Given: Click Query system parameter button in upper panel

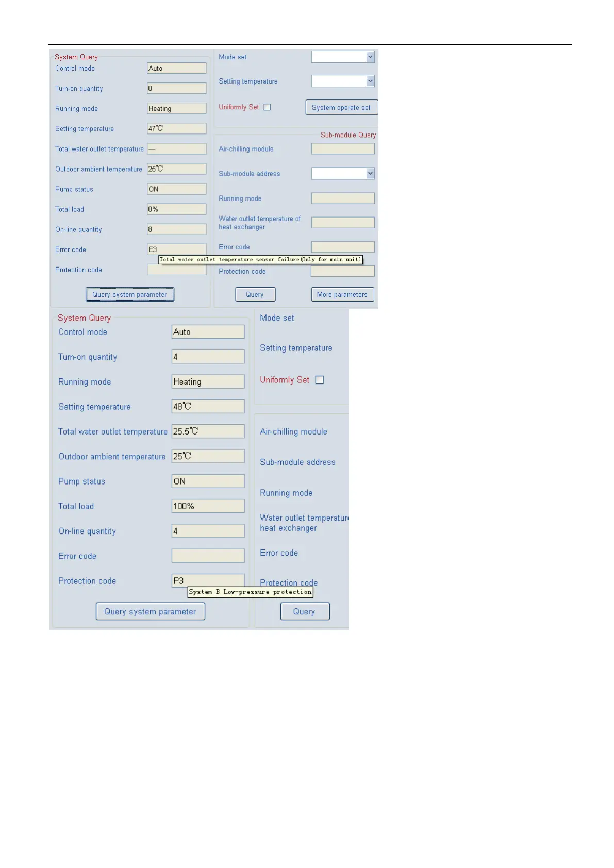Looking at the screenshot, I should 130,294.
